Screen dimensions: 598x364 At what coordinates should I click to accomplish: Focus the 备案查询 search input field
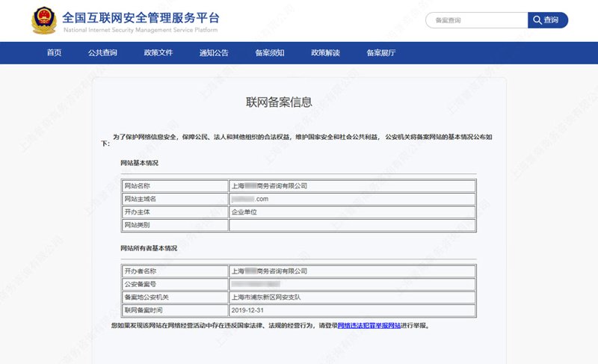coord(477,20)
